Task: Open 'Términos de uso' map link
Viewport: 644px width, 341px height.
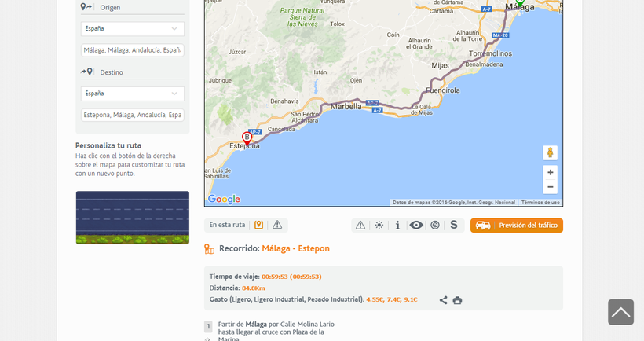Action: pyautogui.click(x=540, y=203)
